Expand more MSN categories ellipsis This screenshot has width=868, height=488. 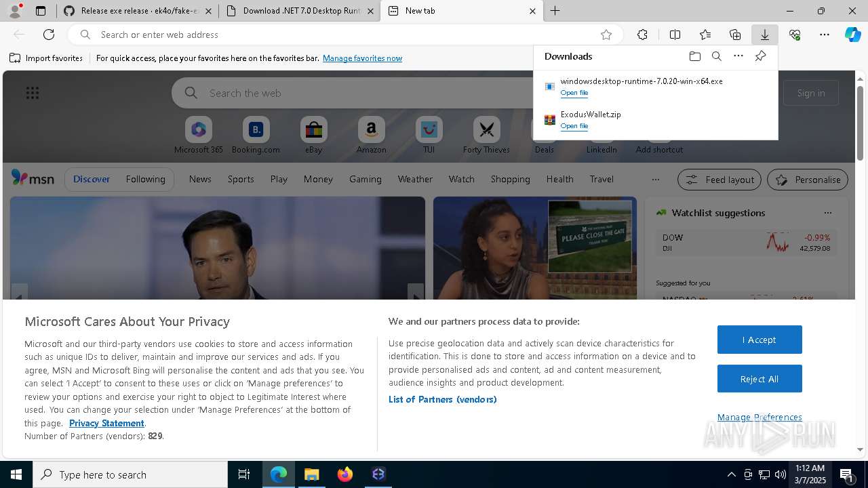coord(655,179)
